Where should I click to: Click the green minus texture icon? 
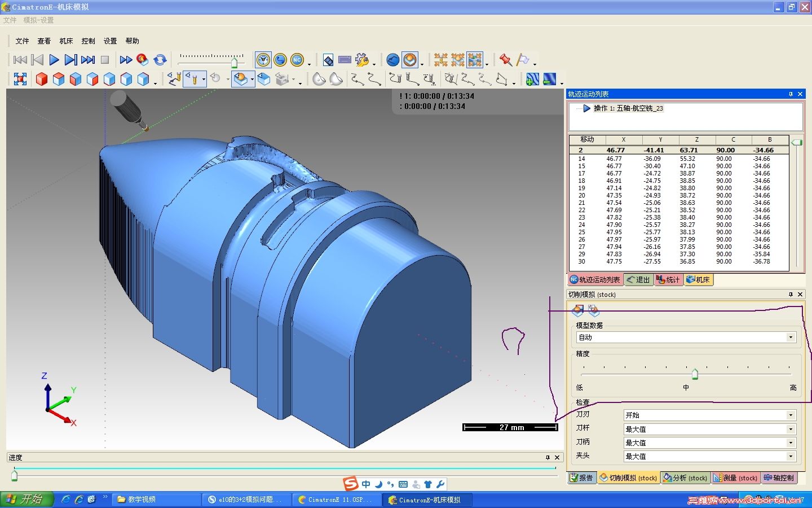click(x=549, y=79)
